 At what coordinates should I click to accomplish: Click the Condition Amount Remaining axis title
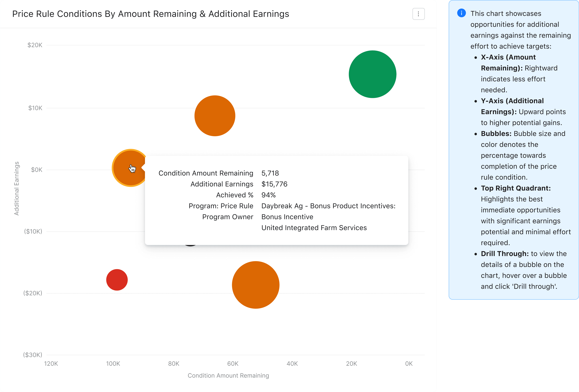[x=228, y=376]
